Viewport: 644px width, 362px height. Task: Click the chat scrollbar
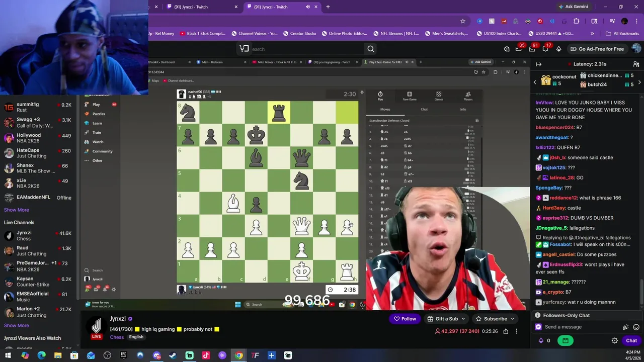[x=641, y=292]
